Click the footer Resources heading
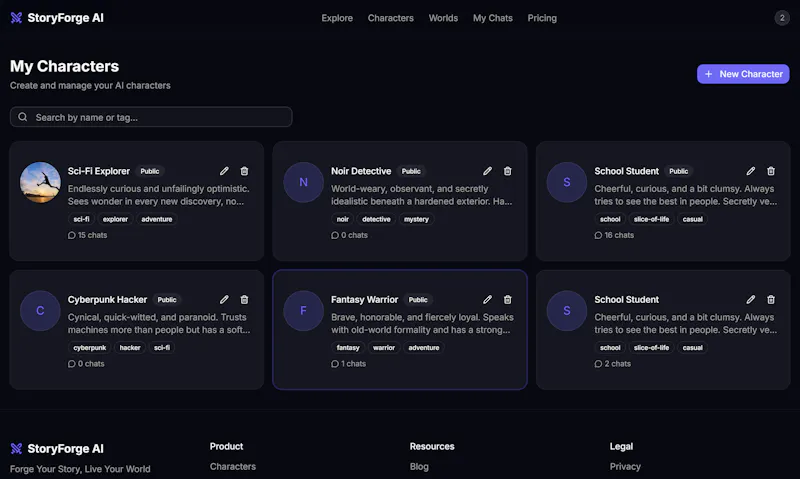 pos(432,446)
